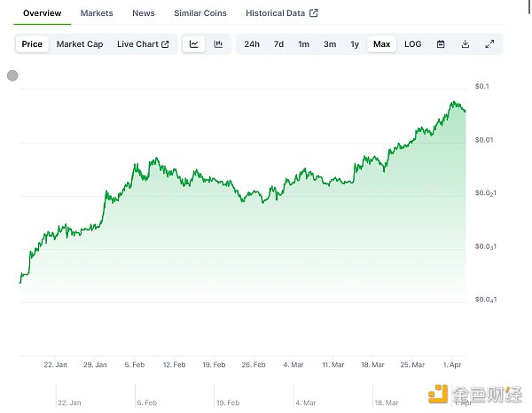Switch to candlestick chart icon
This screenshot has width=532, height=413.
click(218, 43)
